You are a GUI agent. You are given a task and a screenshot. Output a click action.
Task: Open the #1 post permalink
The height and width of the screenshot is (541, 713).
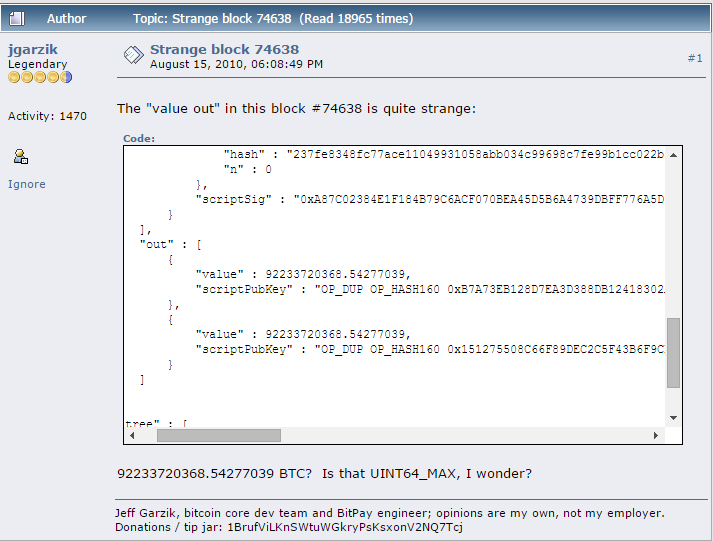tap(695, 58)
